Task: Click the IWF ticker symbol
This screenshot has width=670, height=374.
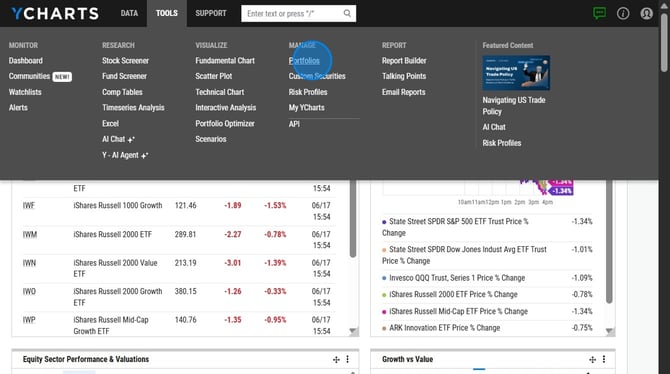Action: tap(29, 206)
